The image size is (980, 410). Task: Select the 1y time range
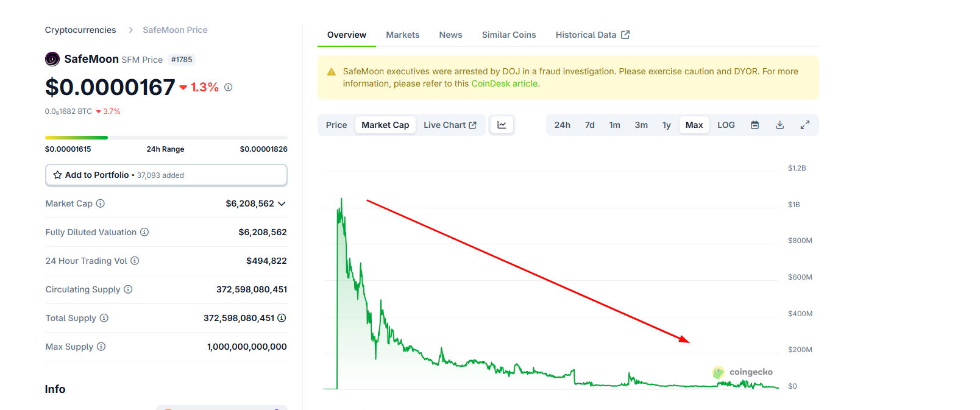666,125
